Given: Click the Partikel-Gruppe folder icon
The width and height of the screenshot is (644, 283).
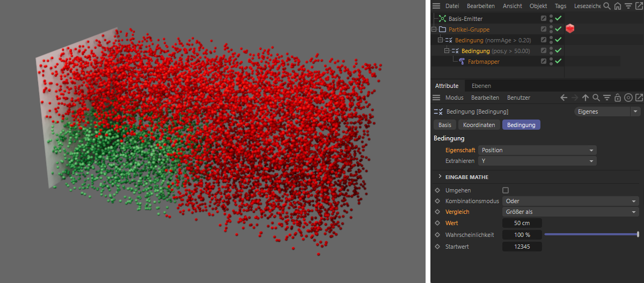Looking at the screenshot, I should 442,29.
